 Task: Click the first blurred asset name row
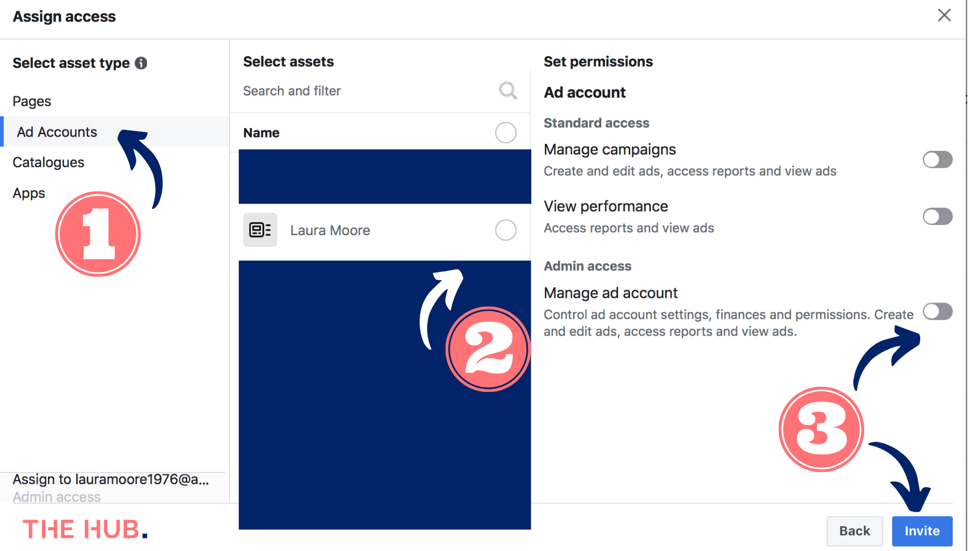[x=384, y=176]
